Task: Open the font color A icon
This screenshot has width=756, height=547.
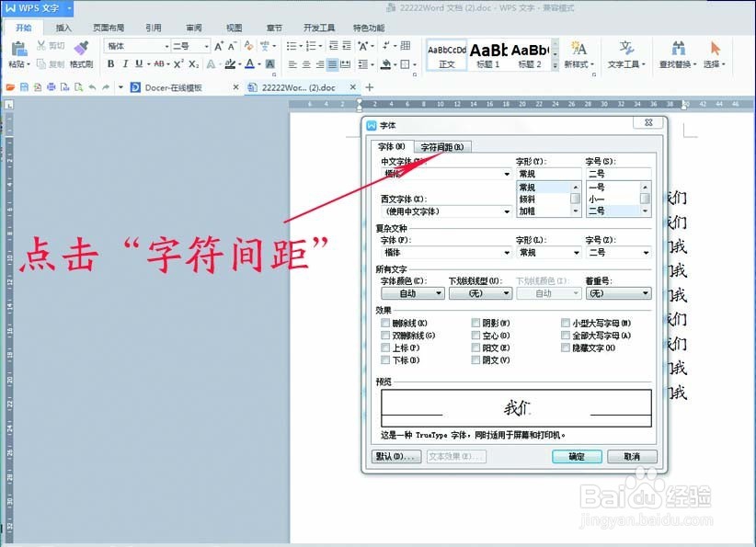Action: [250, 65]
